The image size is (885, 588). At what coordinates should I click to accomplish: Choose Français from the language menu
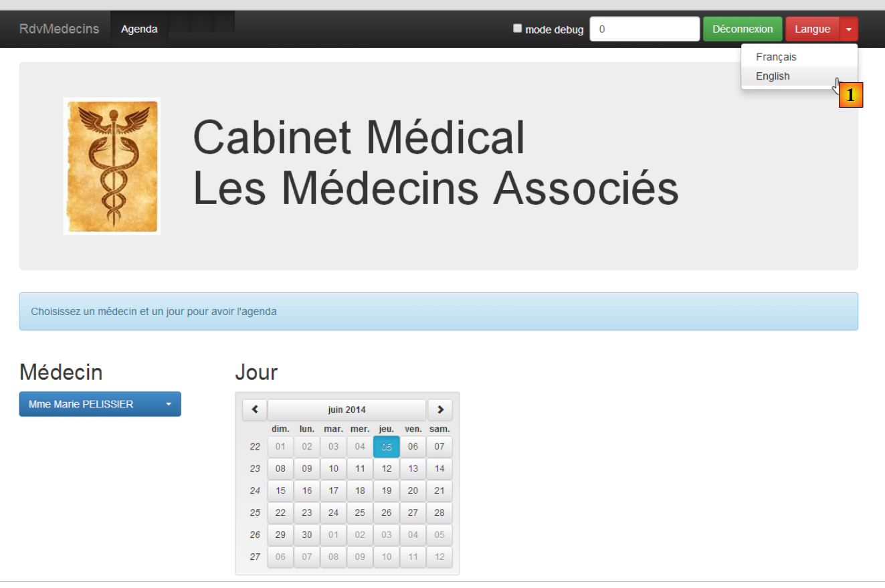(x=776, y=58)
